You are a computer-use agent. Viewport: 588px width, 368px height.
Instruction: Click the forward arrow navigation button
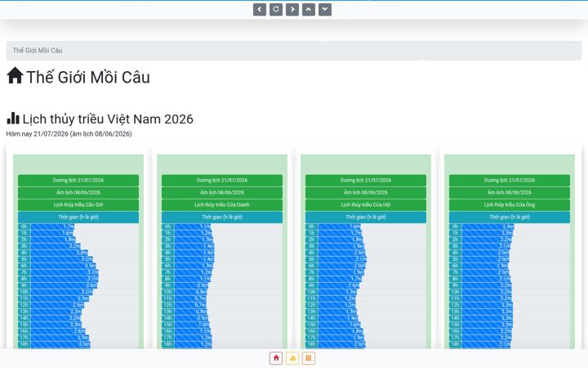click(292, 9)
